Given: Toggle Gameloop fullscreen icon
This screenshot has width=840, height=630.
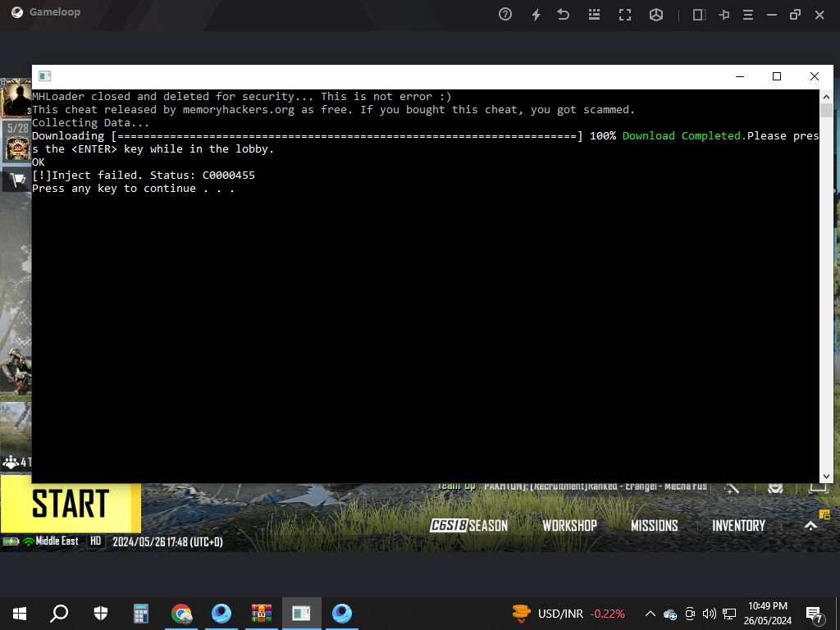Looking at the screenshot, I should click(x=625, y=15).
